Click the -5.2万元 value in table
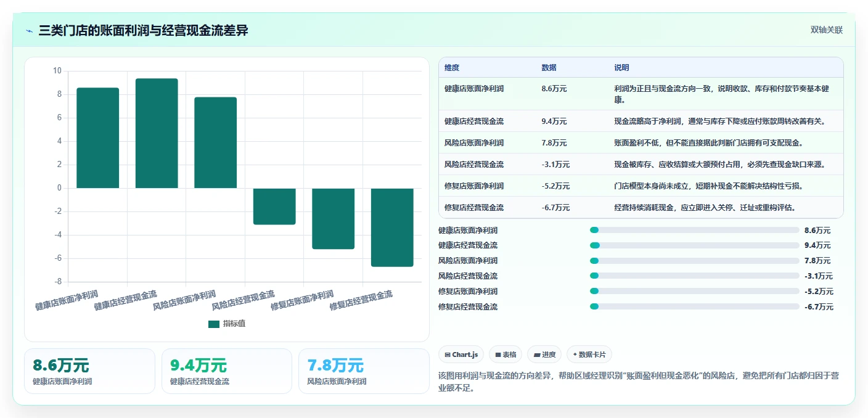 point(555,186)
